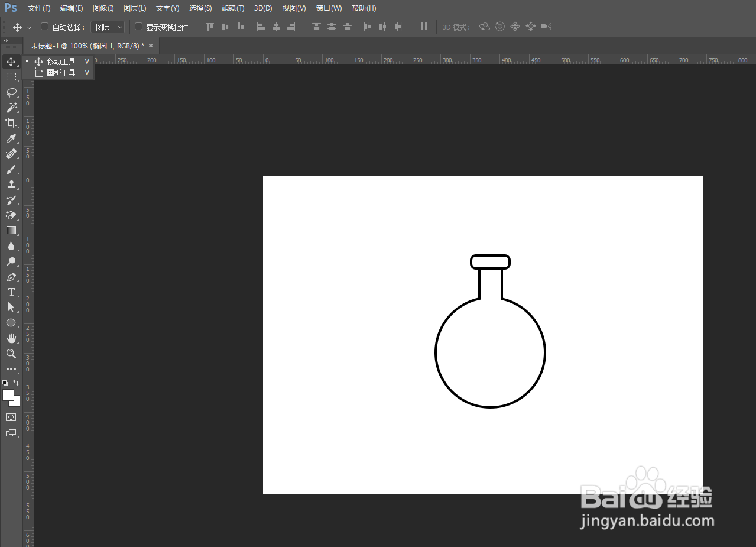Click the foreground color swatch
Viewport: 756px width, 547px height.
[8, 395]
